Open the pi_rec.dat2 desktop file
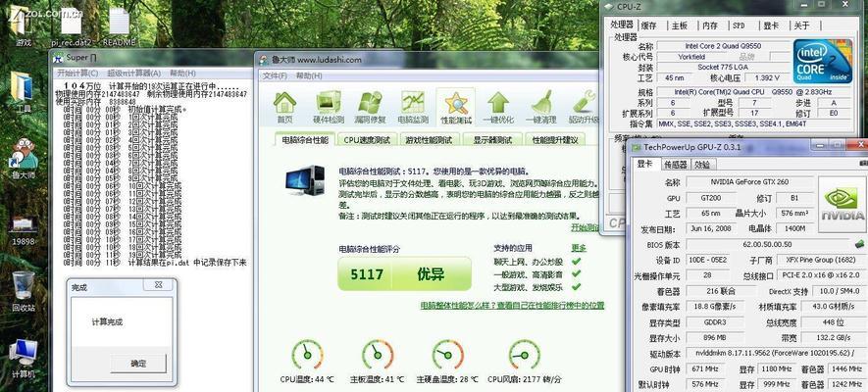This screenshot has height=392, width=868. coord(72,26)
